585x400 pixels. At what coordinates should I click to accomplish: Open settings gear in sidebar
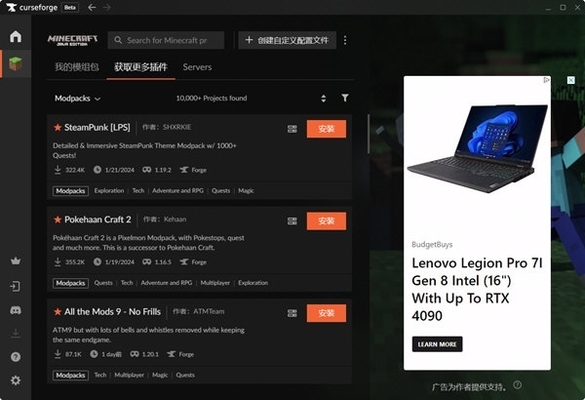16,380
